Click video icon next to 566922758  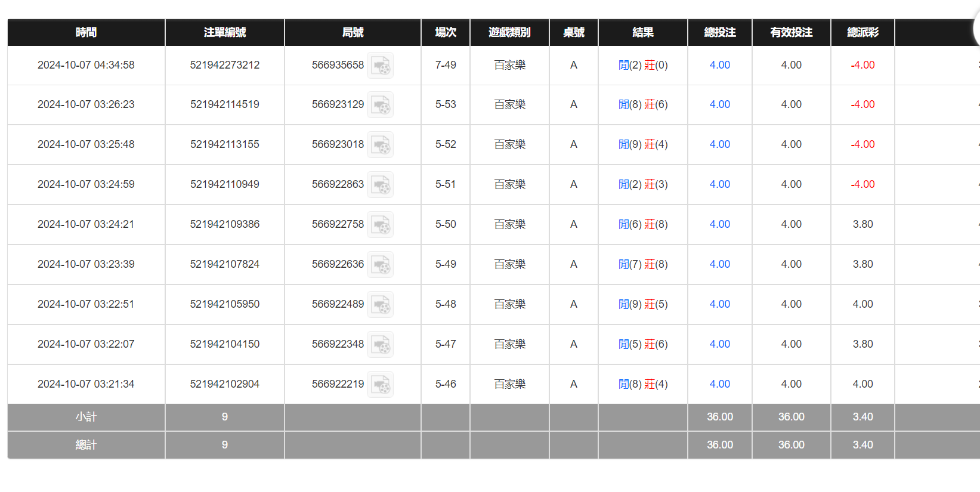tap(380, 225)
